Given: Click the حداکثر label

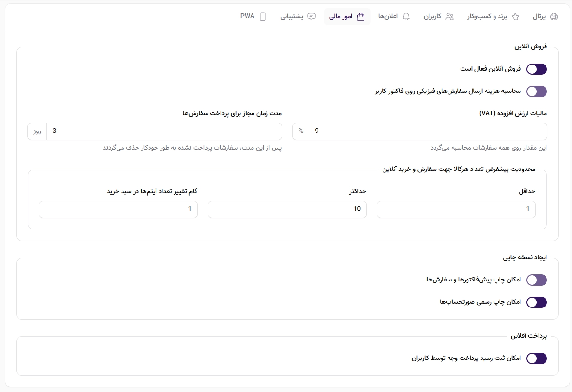Looking at the screenshot, I should click(357, 191).
